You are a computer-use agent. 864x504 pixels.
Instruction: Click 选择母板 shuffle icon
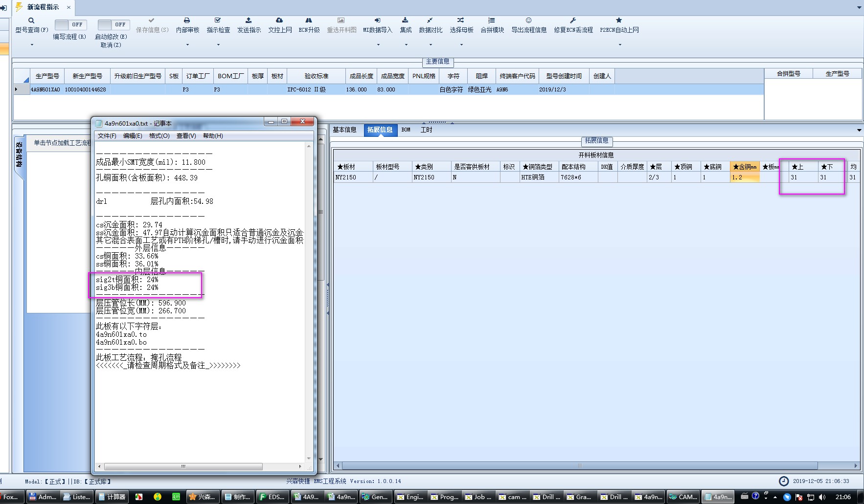[x=461, y=21]
